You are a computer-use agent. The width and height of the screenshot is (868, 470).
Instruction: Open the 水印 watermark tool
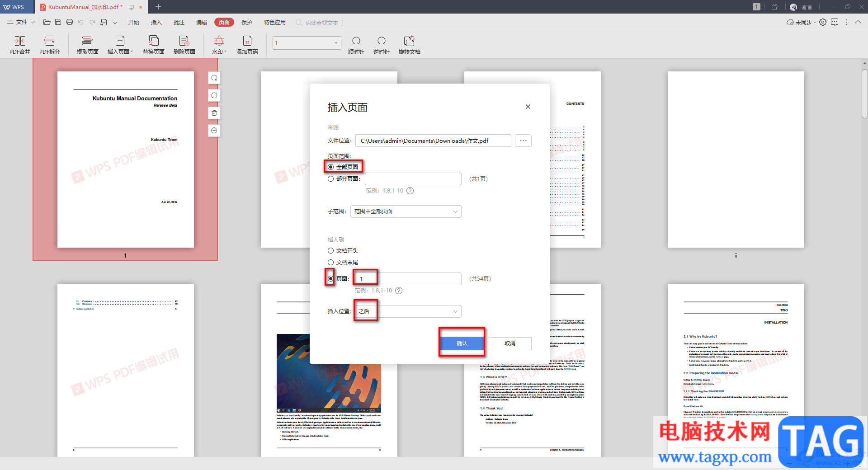click(219, 45)
